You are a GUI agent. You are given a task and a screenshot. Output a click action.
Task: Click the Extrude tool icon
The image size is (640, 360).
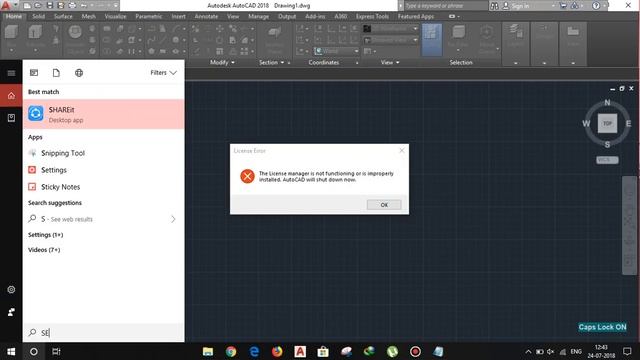point(35,33)
